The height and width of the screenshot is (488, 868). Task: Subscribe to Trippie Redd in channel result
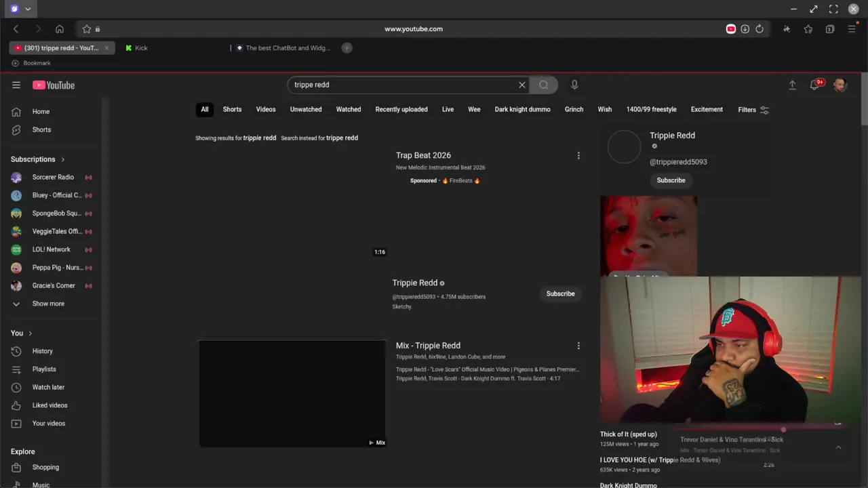(x=560, y=293)
